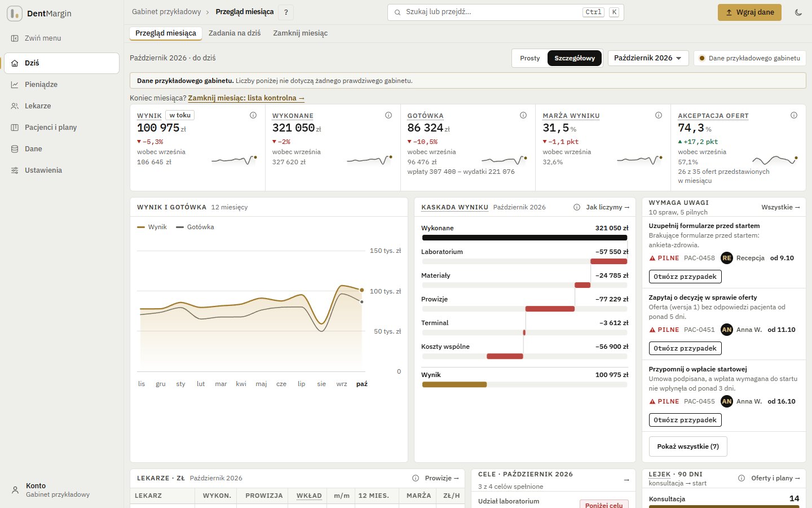Viewport: 812px width, 508px height.
Task: Show info for Akceptacja ofert card
Action: coord(794,115)
